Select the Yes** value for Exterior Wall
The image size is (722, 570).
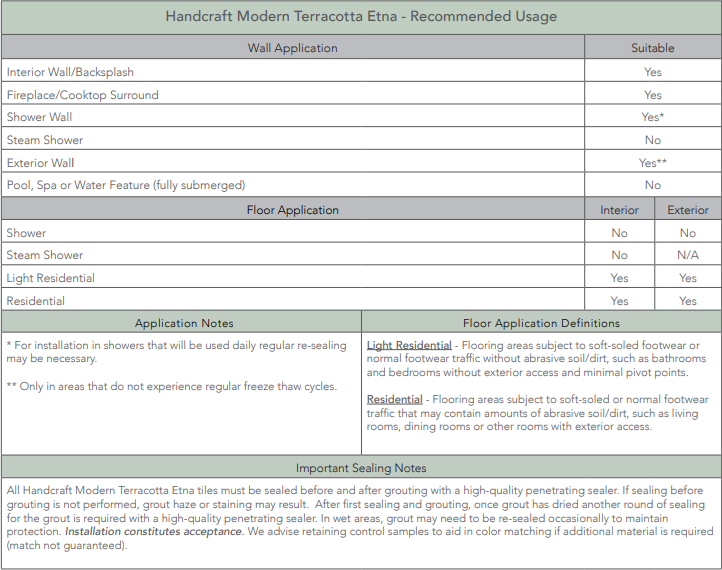[x=652, y=163]
